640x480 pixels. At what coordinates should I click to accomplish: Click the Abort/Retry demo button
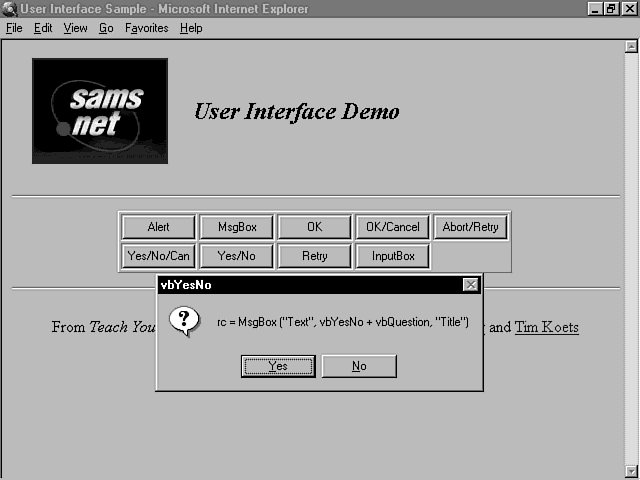pos(470,227)
